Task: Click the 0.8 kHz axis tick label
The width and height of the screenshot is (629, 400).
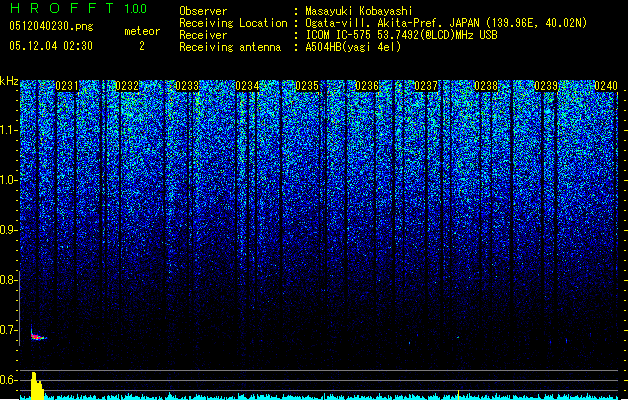Action: tap(9, 280)
